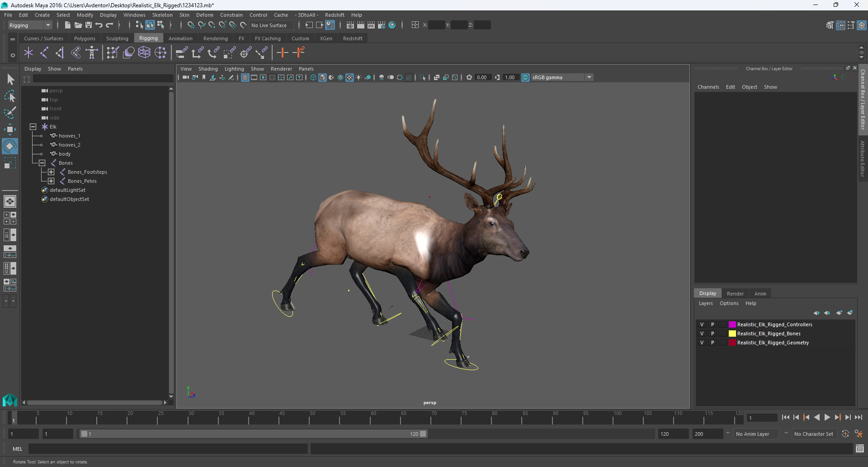Open the Deform menu
Screen dimensions: 868x467
[204, 15]
